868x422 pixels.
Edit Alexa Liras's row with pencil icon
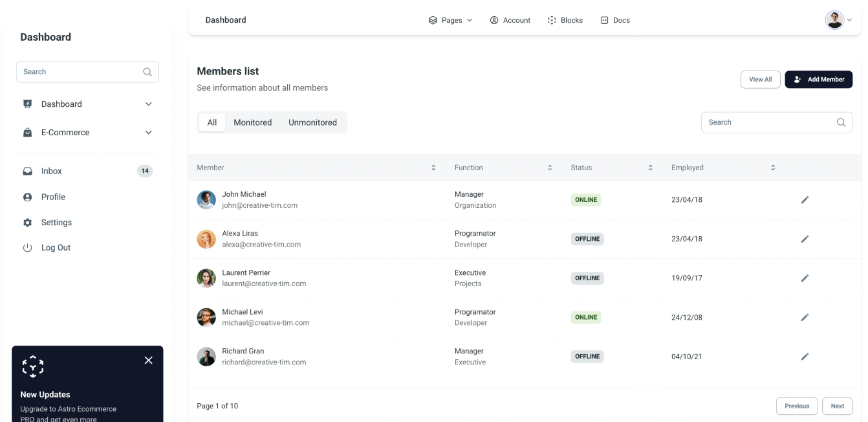click(x=805, y=239)
